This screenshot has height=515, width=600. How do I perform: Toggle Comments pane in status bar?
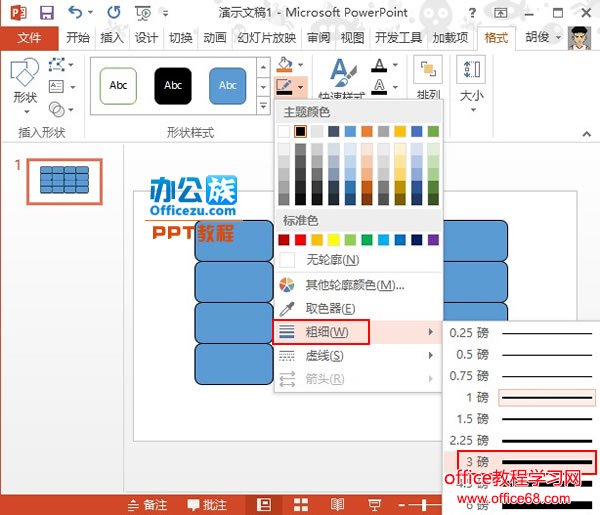(x=207, y=505)
